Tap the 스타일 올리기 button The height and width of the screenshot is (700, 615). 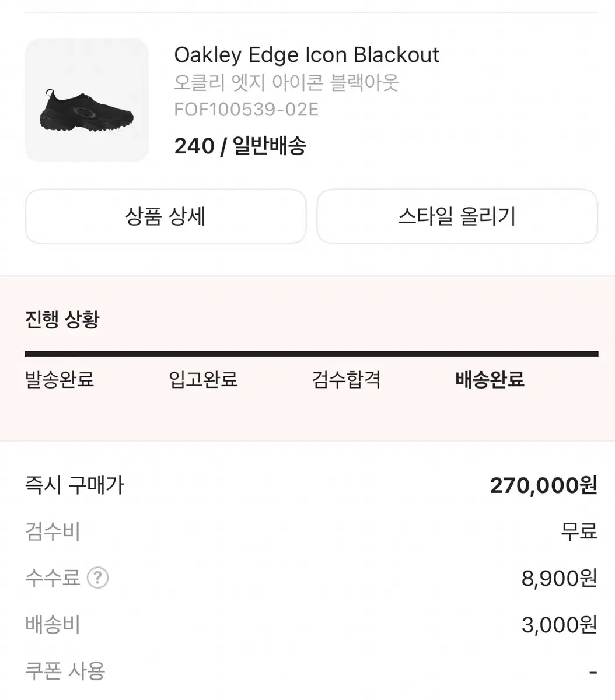coord(457,216)
